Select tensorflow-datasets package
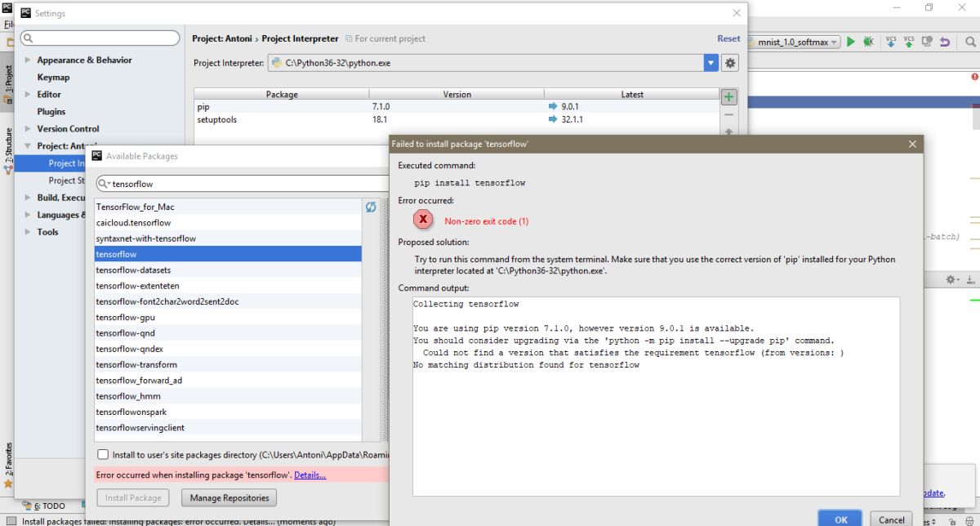The height and width of the screenshot is (526, 980). coord(228,270)
